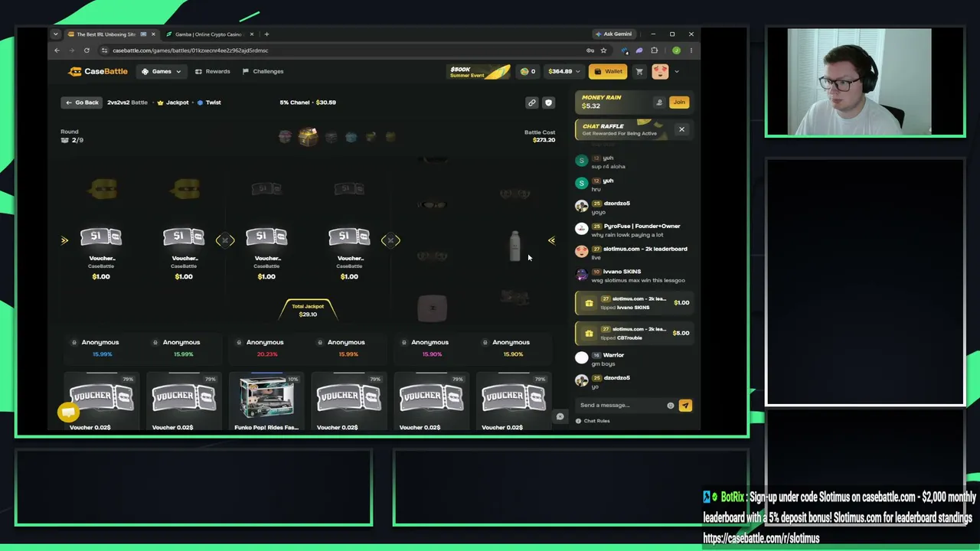
Task: Click PyroFuse Founder+Owner username in chat
Action: (642, 226)
